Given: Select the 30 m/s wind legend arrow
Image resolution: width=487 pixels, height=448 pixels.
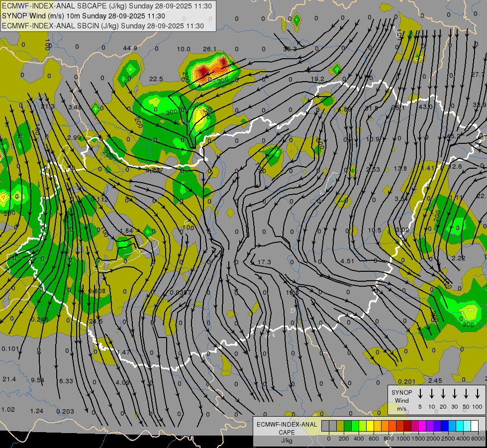Looking at the screenshot, I should click(x=455, y=394).
